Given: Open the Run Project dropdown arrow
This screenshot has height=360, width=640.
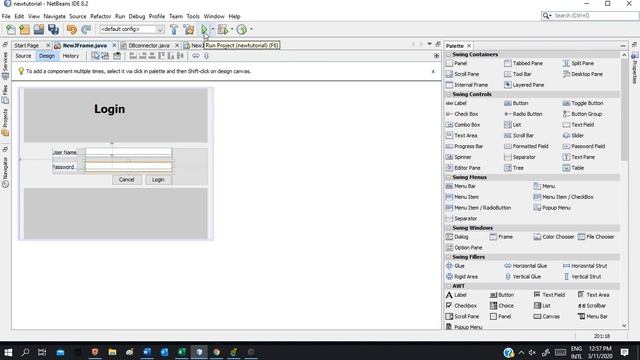Looking at the screenshot, I should click(x=213, y=29).
